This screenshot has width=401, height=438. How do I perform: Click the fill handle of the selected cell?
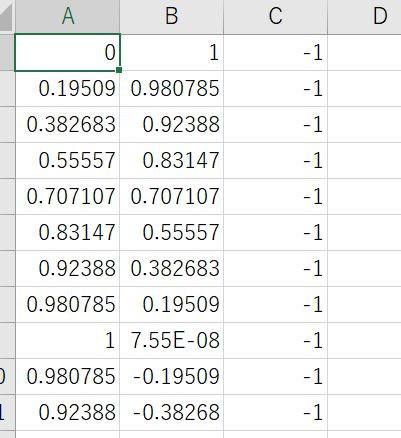coord(119,70)
